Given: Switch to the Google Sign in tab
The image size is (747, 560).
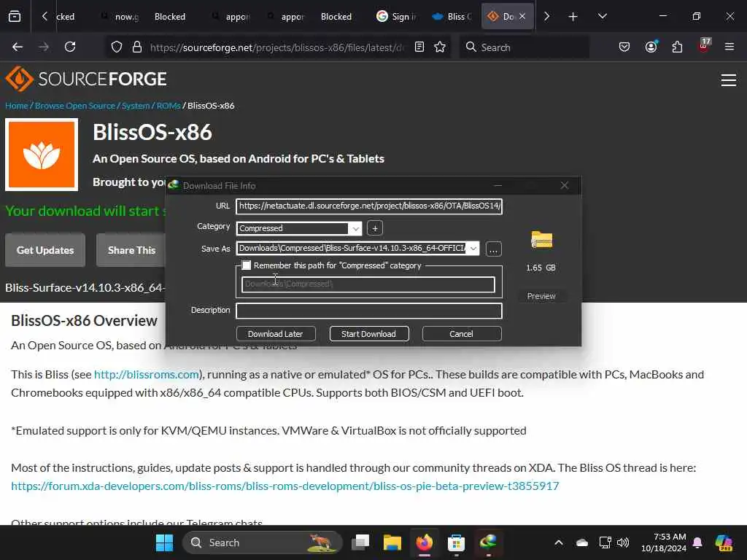Looking at the screenshot, I should [396, 17].
